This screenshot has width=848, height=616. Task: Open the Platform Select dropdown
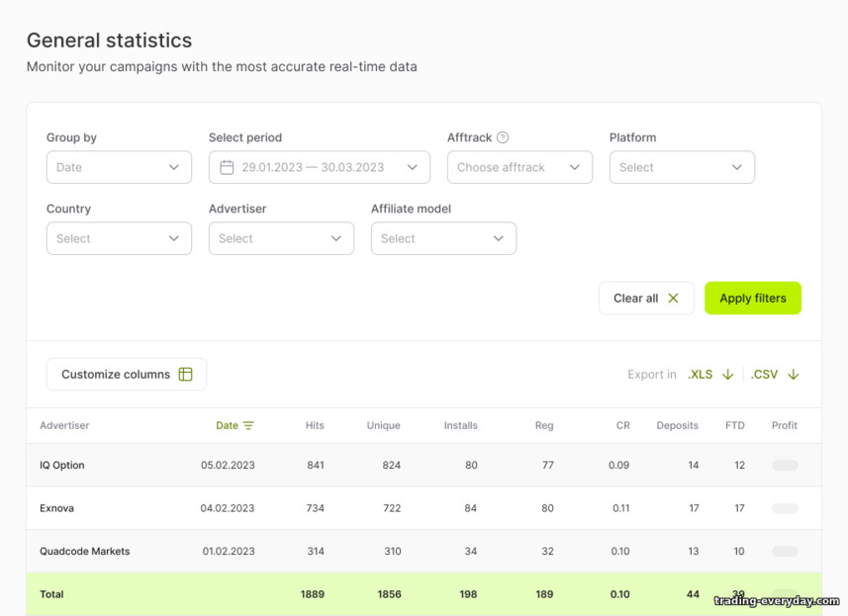click(682, 167)
